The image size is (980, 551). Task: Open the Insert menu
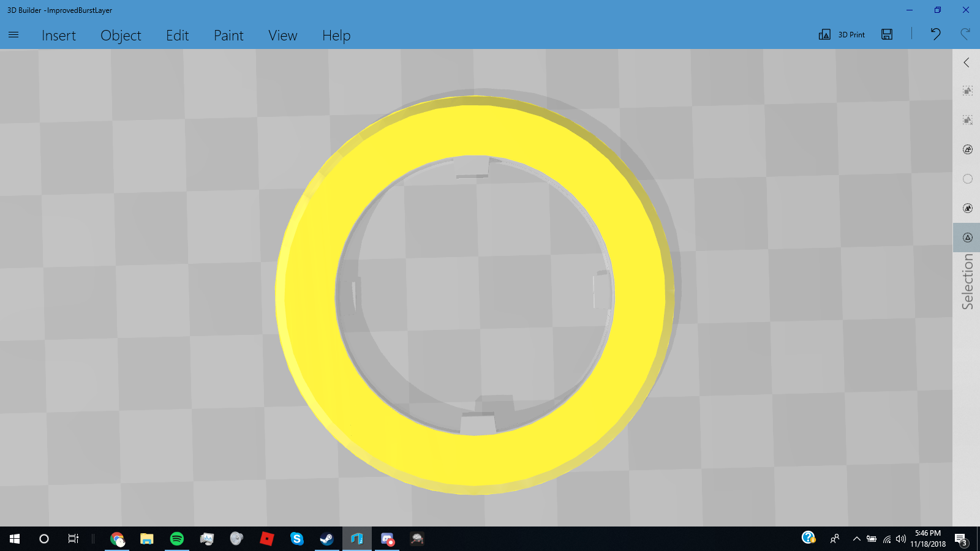[x=59, y=36]
